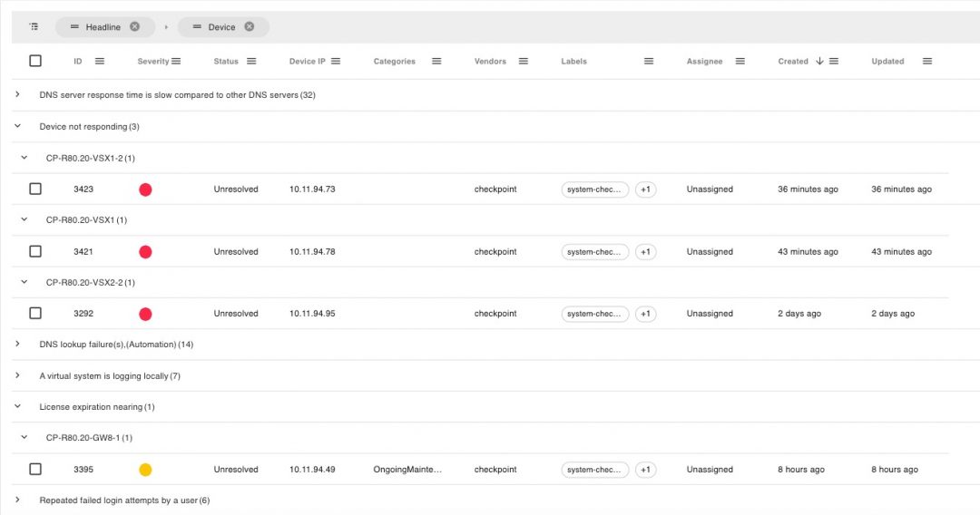980x515 pixels.
Task: Check the box for alert 3423
Action: [35, 189]
